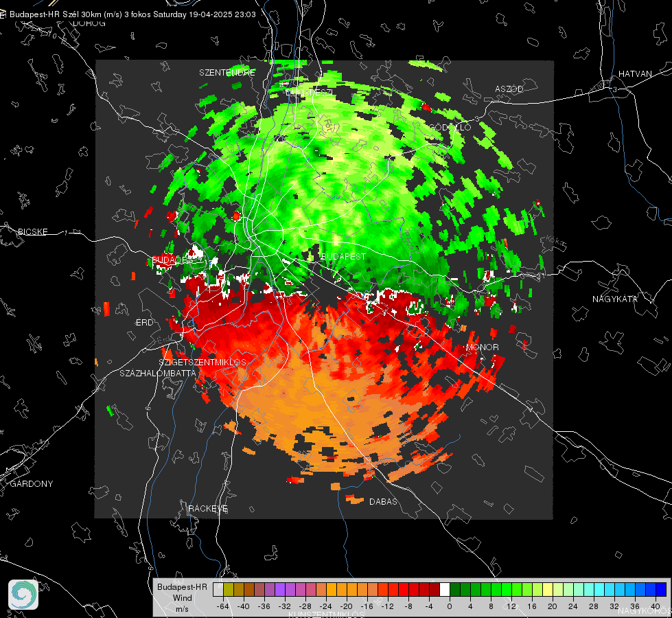The height and width of the screenshot is (618, 672).
Task: Click the -16 legend value
Action: [367, 606]
